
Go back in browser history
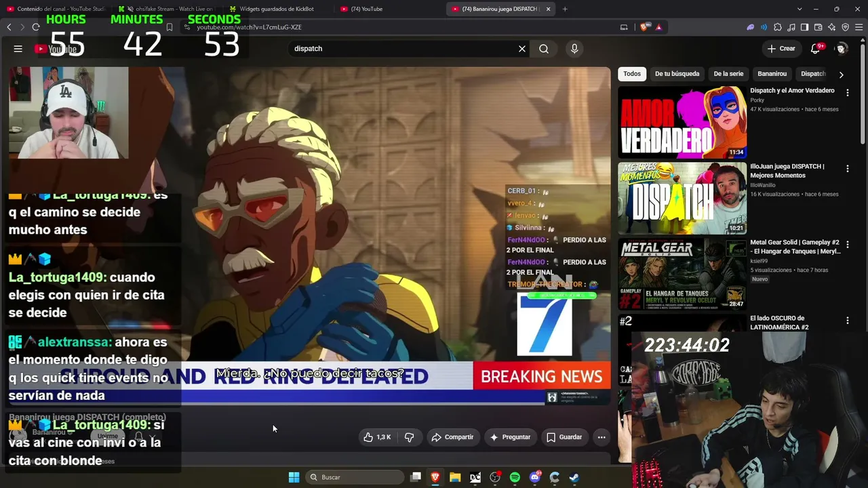click(x=9, y=27)
